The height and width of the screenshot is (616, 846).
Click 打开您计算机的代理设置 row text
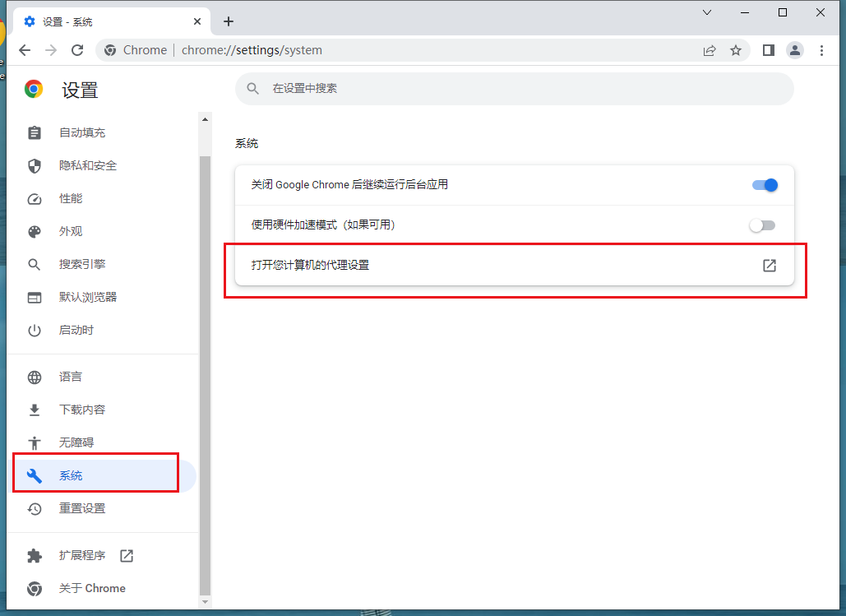click(310, 265)
